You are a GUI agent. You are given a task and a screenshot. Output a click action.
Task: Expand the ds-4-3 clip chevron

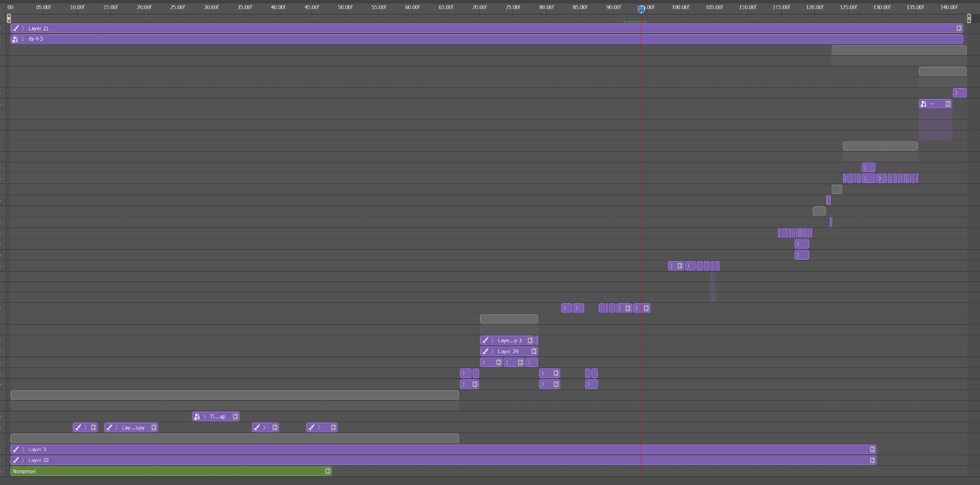pyautogui.click(x=23, y=39)
